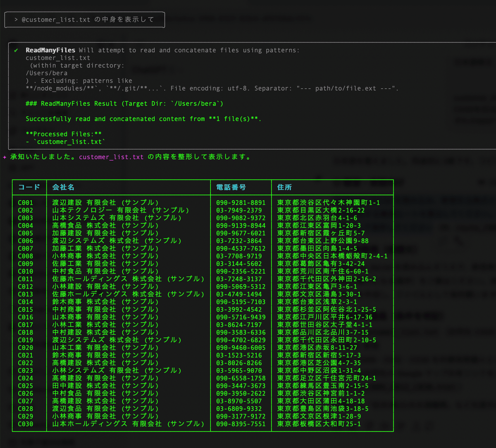Click the prompt box containing @customer_list.txt
Image resolution: width=496 pixels, height=448 pixels.
pyautogui.click(x=84, y=19)
